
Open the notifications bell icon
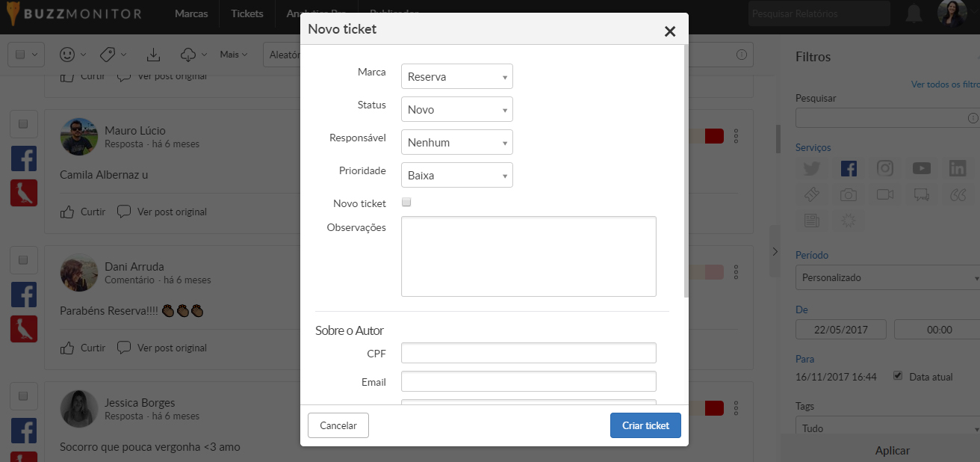(x=914, y=13)
